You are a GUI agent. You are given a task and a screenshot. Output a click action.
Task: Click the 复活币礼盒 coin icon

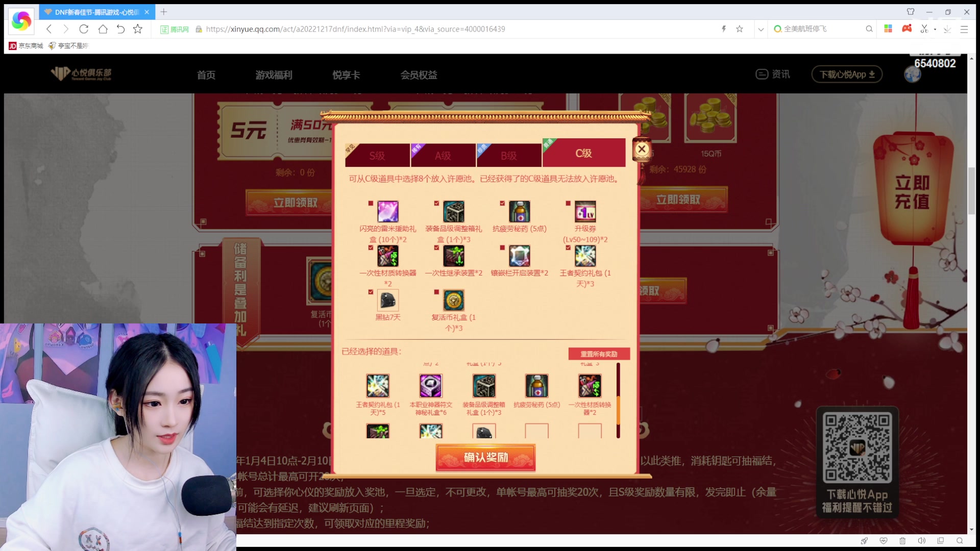coord(454,300)
